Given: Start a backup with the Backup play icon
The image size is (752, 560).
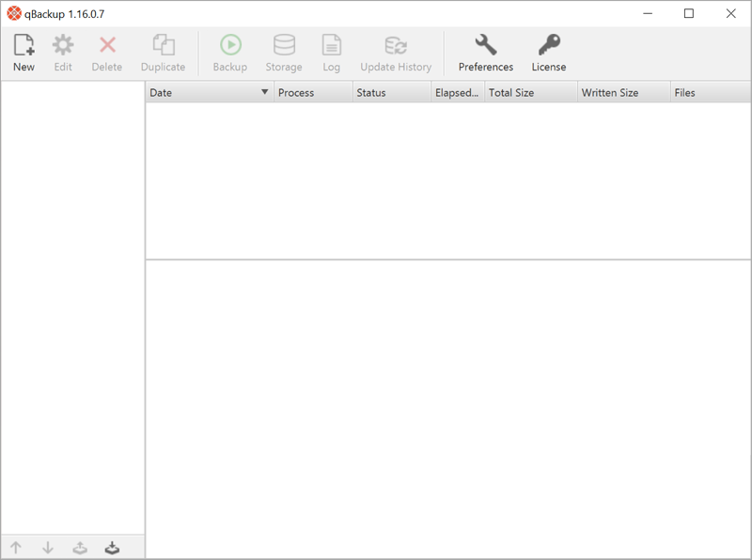Looking at the screenshot, I should (230, 45).
